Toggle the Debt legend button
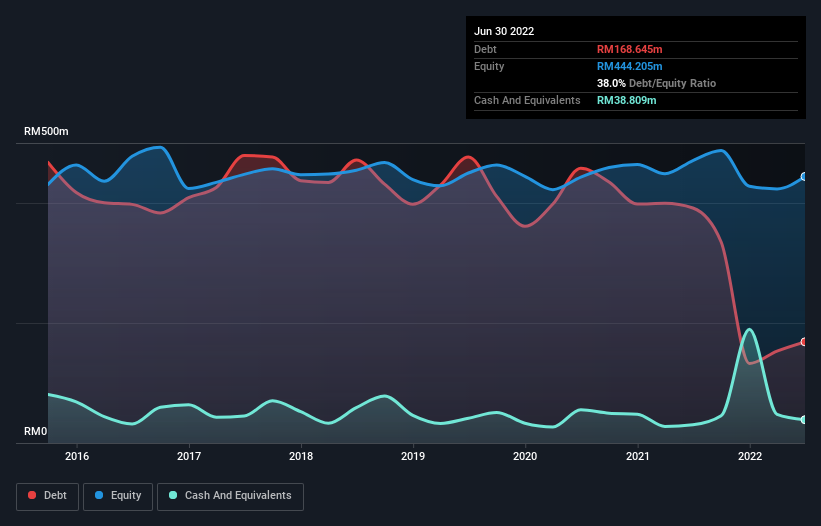Viewport: 821px width, 526px height. (47, 496)
